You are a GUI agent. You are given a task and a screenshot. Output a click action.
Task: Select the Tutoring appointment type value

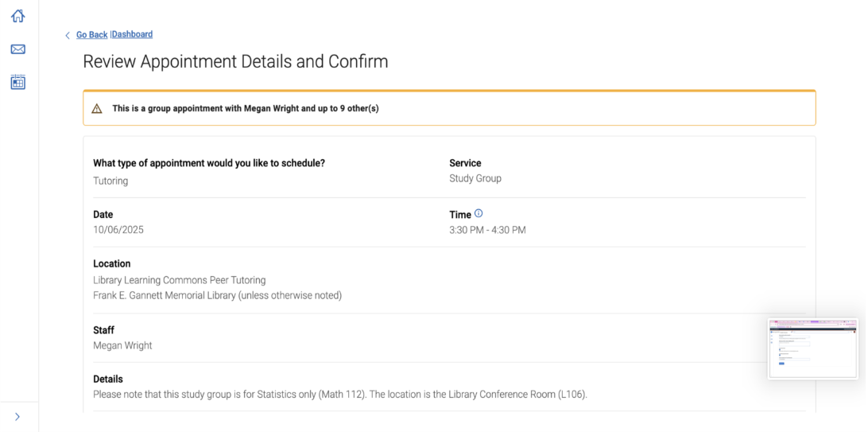point(110,181)
